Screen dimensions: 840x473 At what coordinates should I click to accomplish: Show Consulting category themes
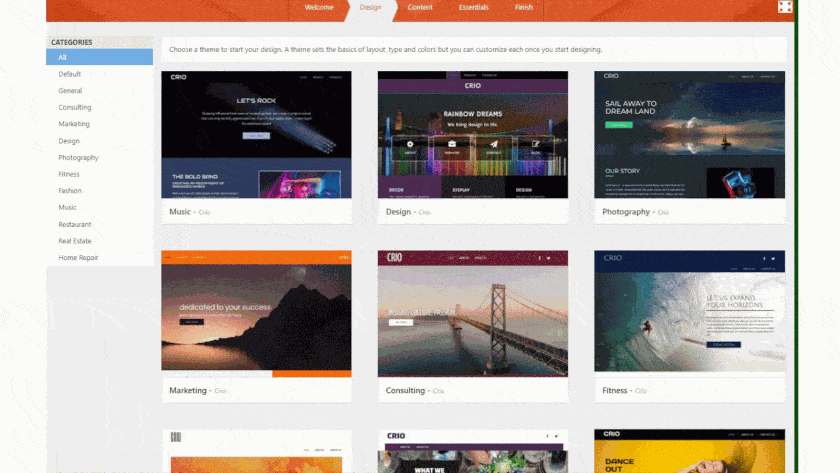[x=75, y=107]
